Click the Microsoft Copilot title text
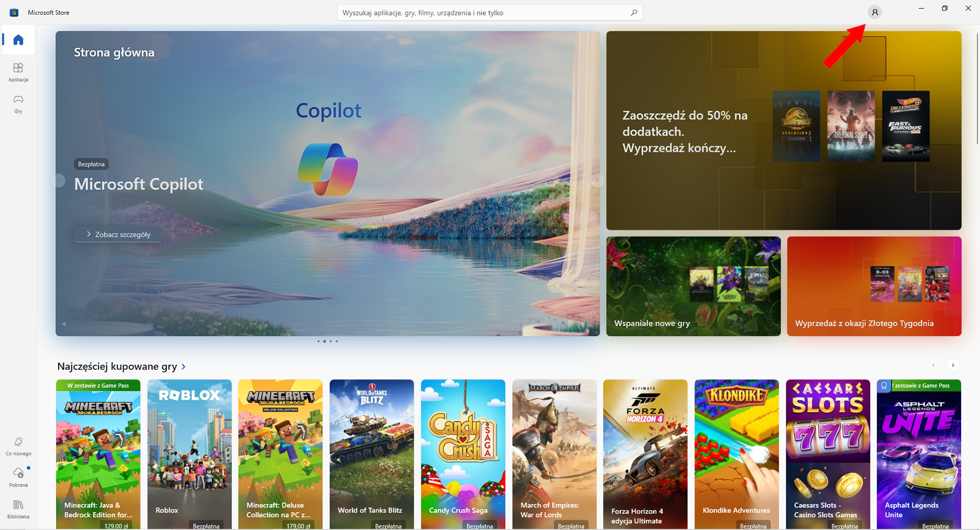980x530 pixels. pyautogui.click(x=139, y=184)
